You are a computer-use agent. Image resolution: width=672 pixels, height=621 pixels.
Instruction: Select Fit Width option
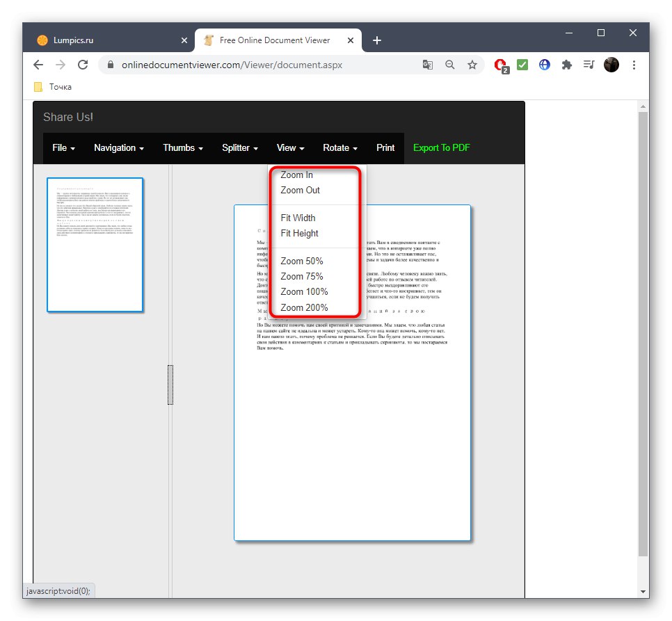[x=316, y=218]
